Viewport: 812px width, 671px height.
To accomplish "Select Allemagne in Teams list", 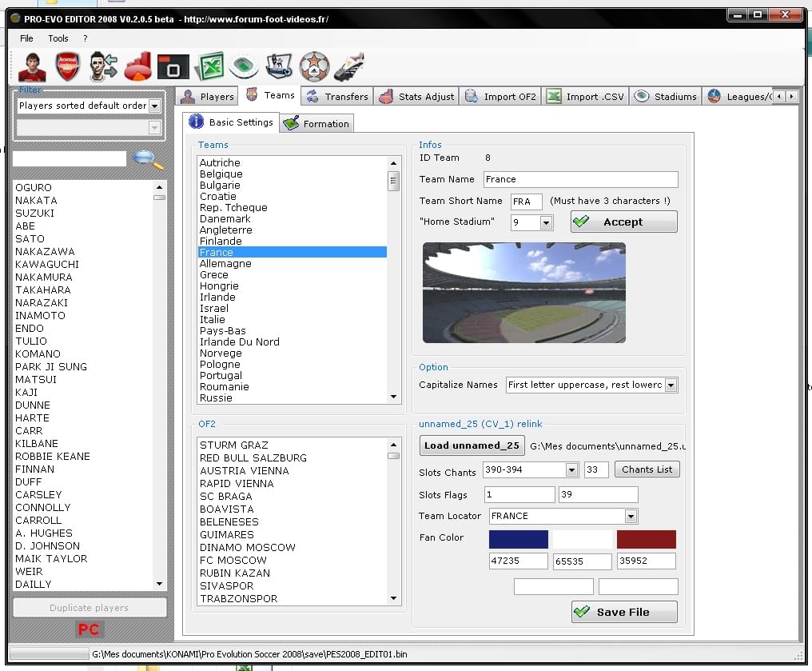I will tap(293, 264).
